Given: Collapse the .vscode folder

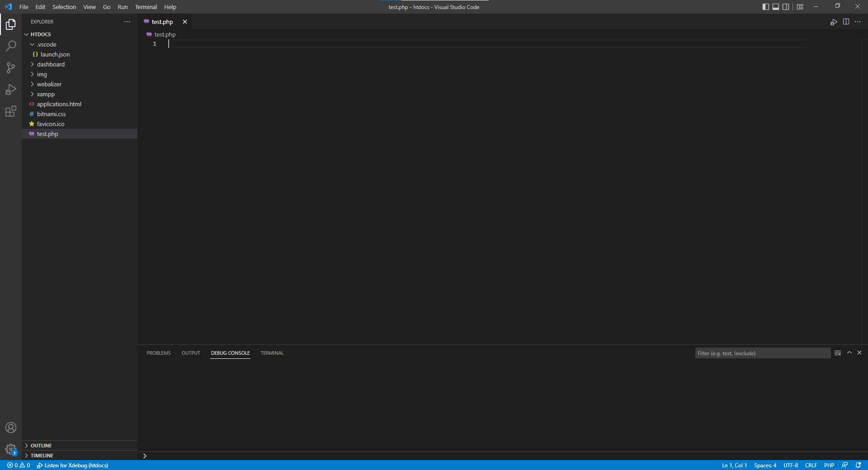Looking at the screenshot, I should (x=80, y=44).
